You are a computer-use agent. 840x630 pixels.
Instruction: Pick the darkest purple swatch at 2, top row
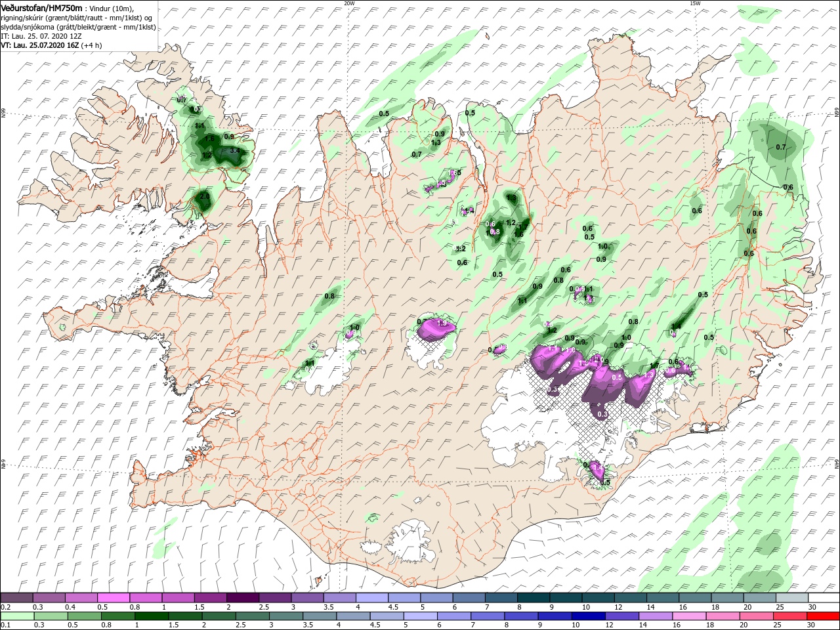242,598
